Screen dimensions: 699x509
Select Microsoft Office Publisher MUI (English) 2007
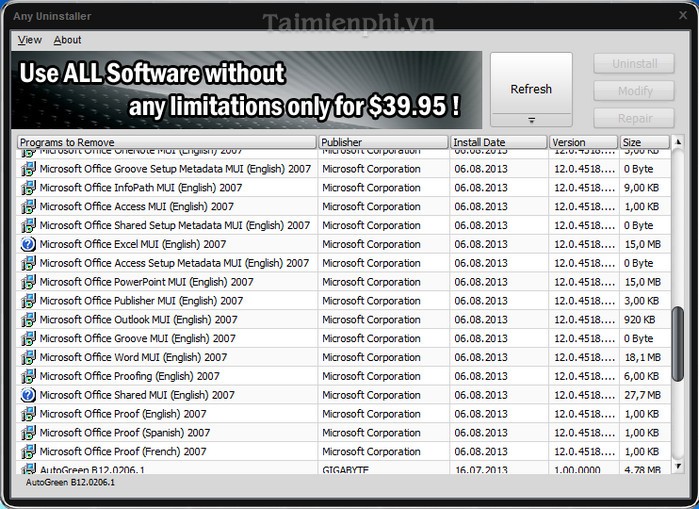141,301
